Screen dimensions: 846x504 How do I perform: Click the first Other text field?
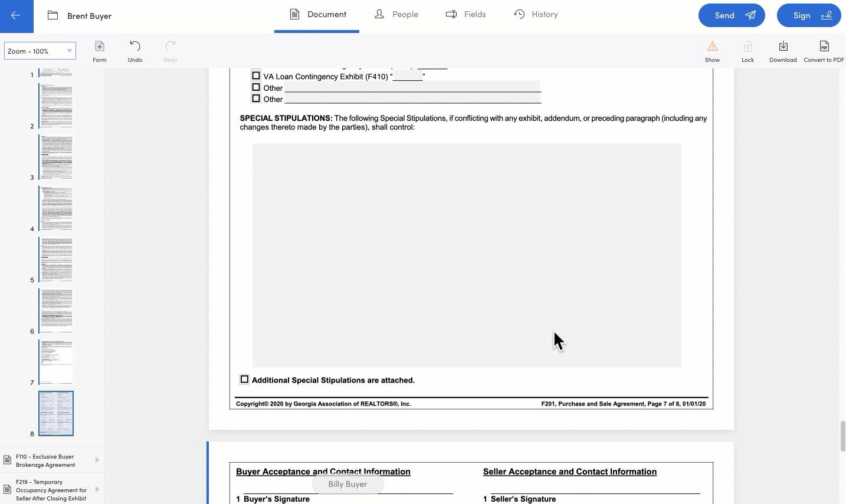pos(412,87)
